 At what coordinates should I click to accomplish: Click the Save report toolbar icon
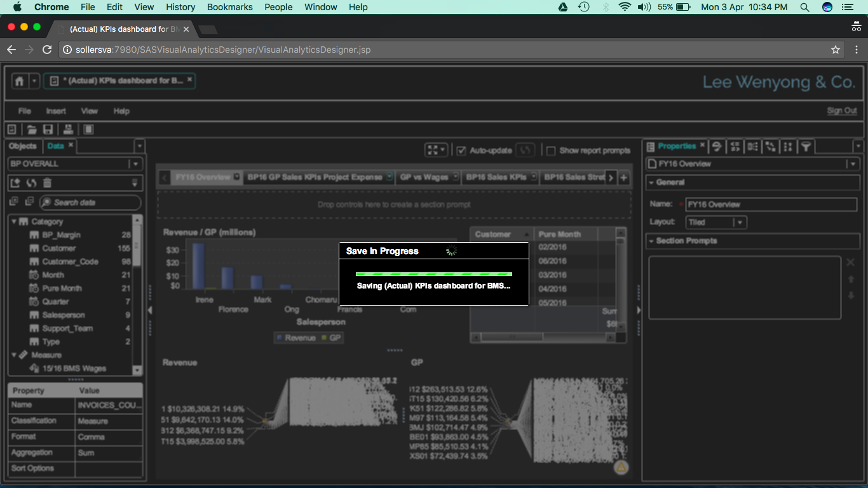[48, 130]
